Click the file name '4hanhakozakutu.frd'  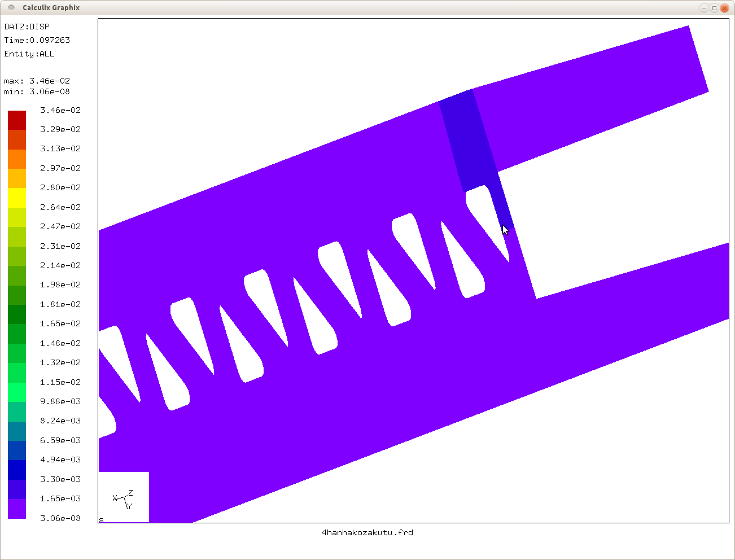coord(367,532)
